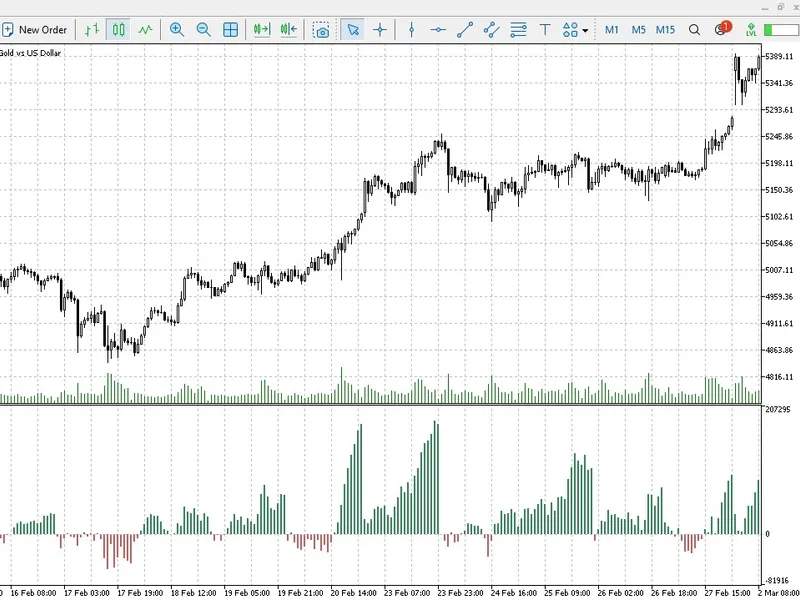The image size is (800, 600).
Task: Click time label '19 Feb 05:00'
Action: coord(247,593)
